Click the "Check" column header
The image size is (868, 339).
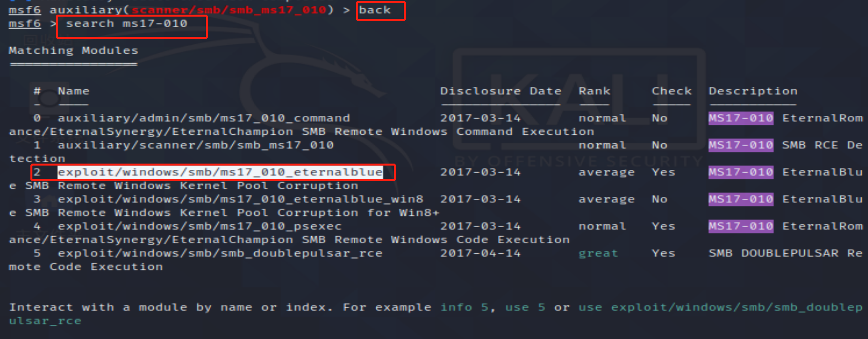(x=672, y=91)
